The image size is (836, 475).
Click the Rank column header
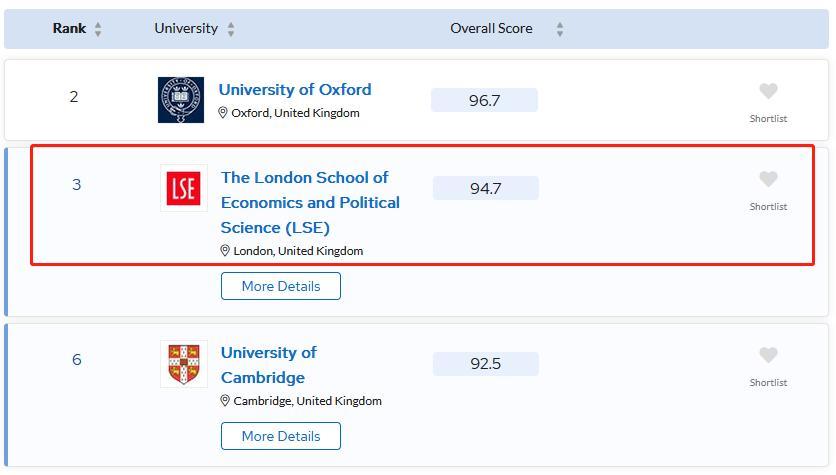click(69, 29)
